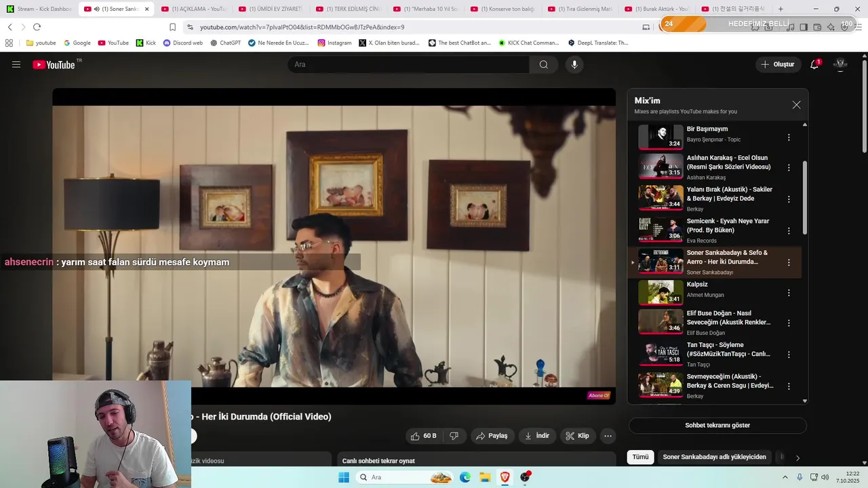Viewport: 868px width, 488px height.
Task: Open volume control in the system tray
Action: pos(825,477)
